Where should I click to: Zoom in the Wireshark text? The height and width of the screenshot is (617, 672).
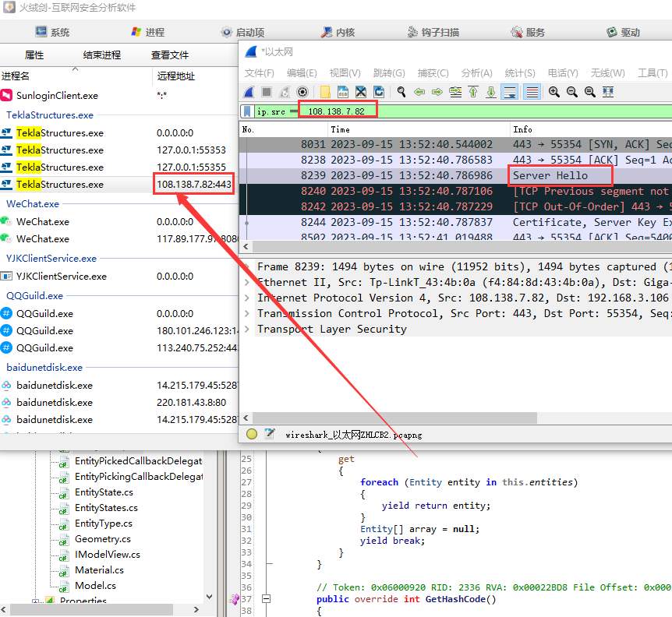click(554, 92)
